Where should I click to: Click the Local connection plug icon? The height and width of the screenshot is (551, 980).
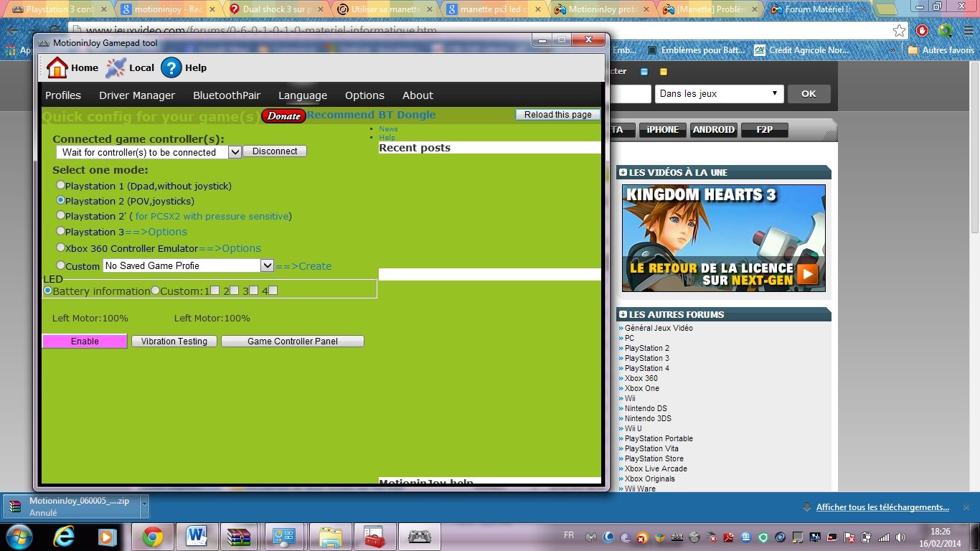[x=116, y=67]
